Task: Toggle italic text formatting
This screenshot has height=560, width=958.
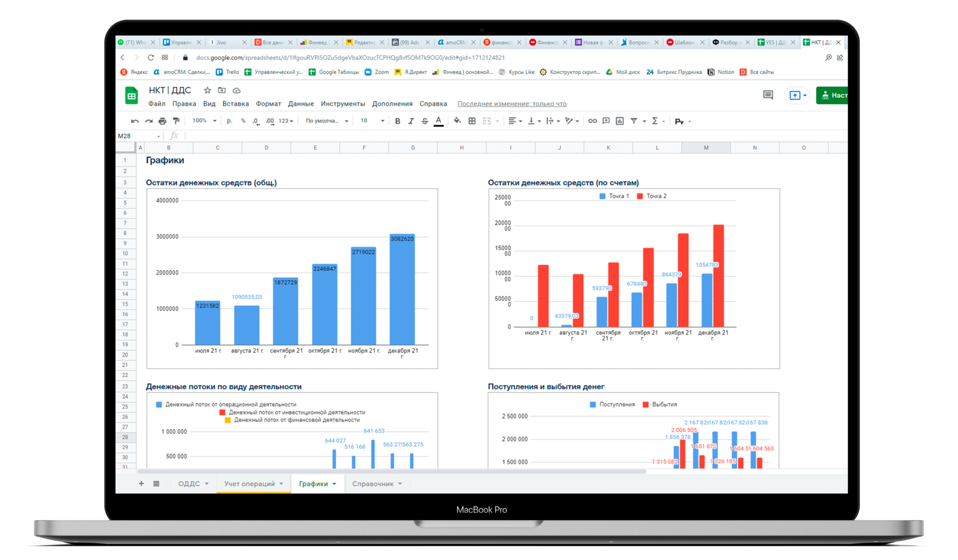Action: 411,121
